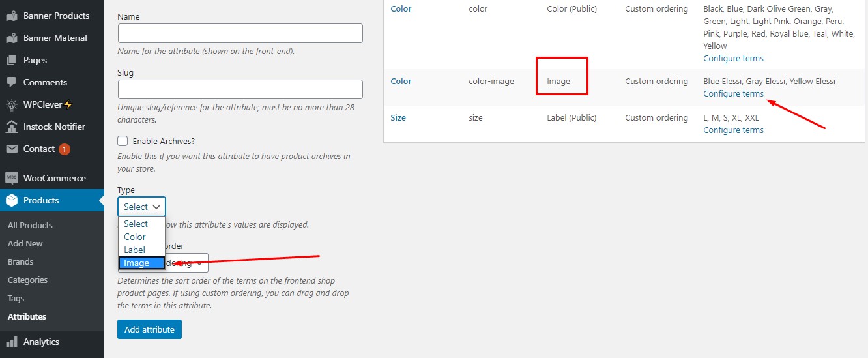Click the Contact envelope icon
Viewport: 868px width, 358px height.
(11, 149)
